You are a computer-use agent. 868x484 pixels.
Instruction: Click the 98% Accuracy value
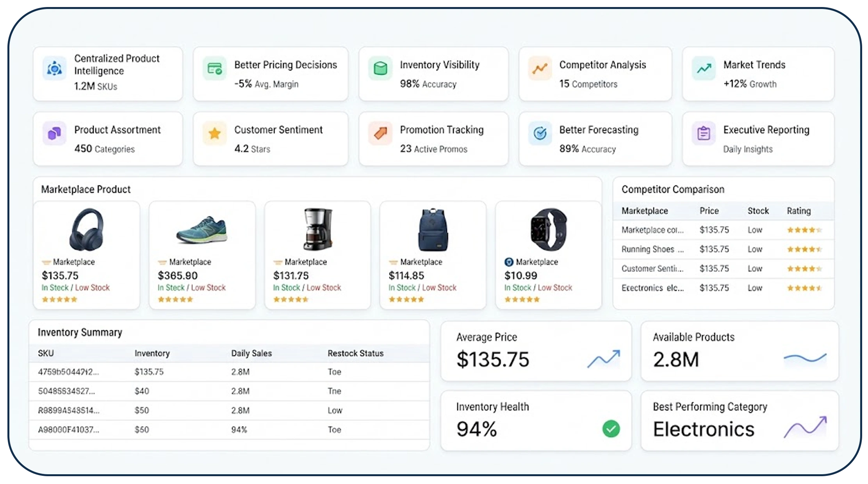(428, 84)
